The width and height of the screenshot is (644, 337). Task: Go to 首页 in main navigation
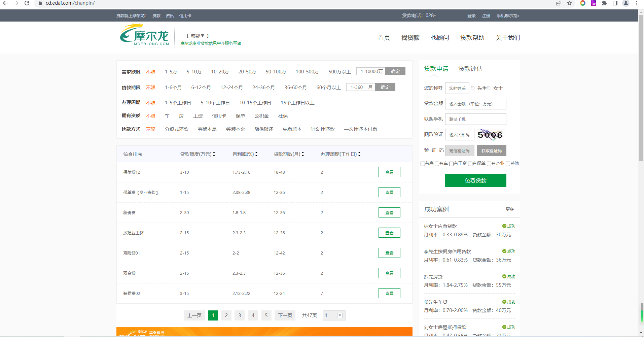click(x=384, y=38)
